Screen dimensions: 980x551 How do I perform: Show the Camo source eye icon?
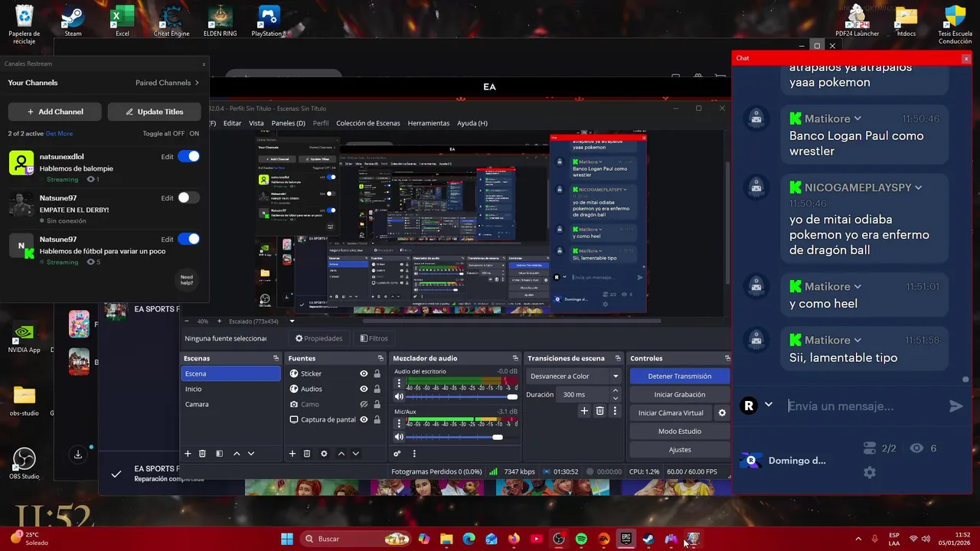(364, 404)
